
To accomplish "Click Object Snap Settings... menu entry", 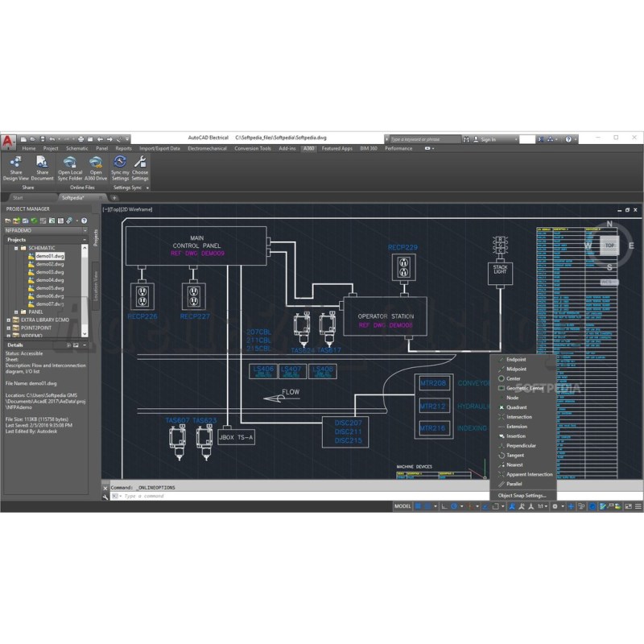I will [x=522, y=495].
